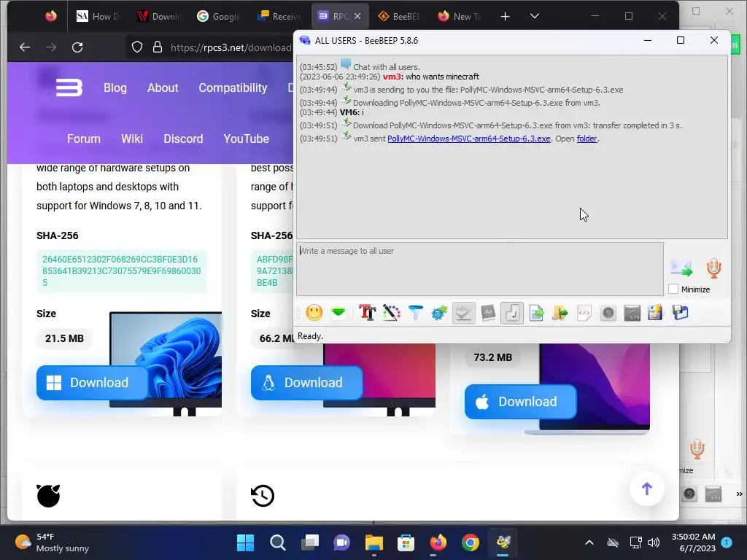747x560 pixels.
Task: Switch to the 'Downlo' tab
Action: coord(158,16)
